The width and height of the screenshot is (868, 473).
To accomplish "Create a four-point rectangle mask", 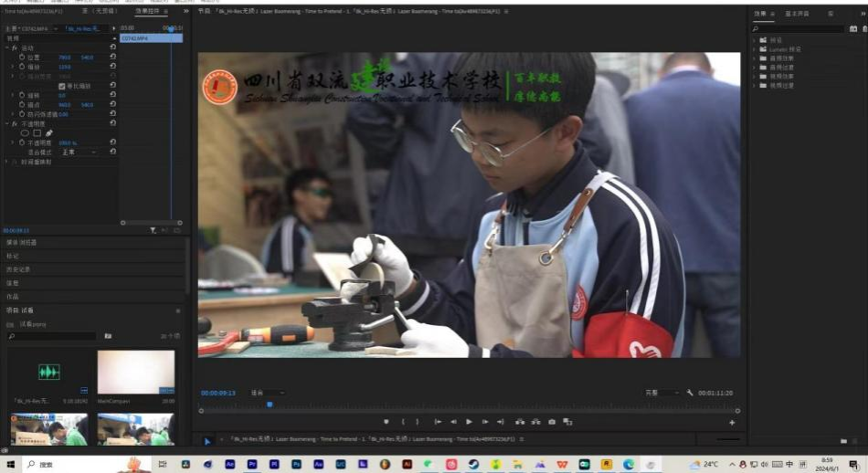I will 37,132.
